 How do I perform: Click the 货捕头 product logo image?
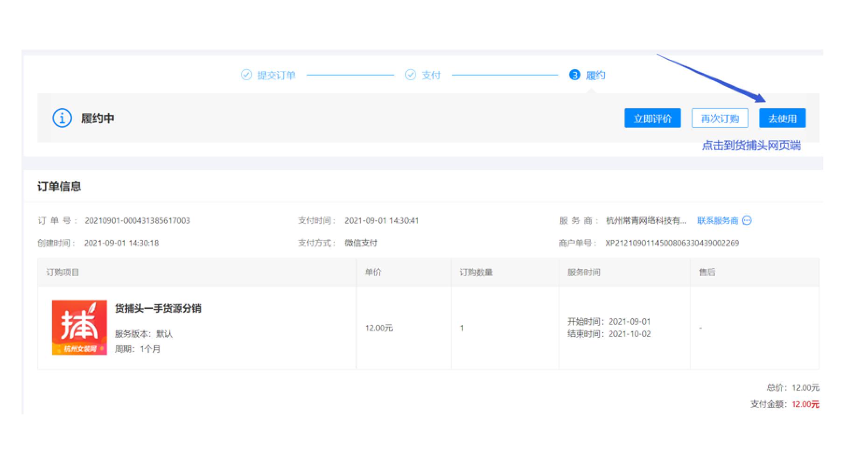coord(79,328)
